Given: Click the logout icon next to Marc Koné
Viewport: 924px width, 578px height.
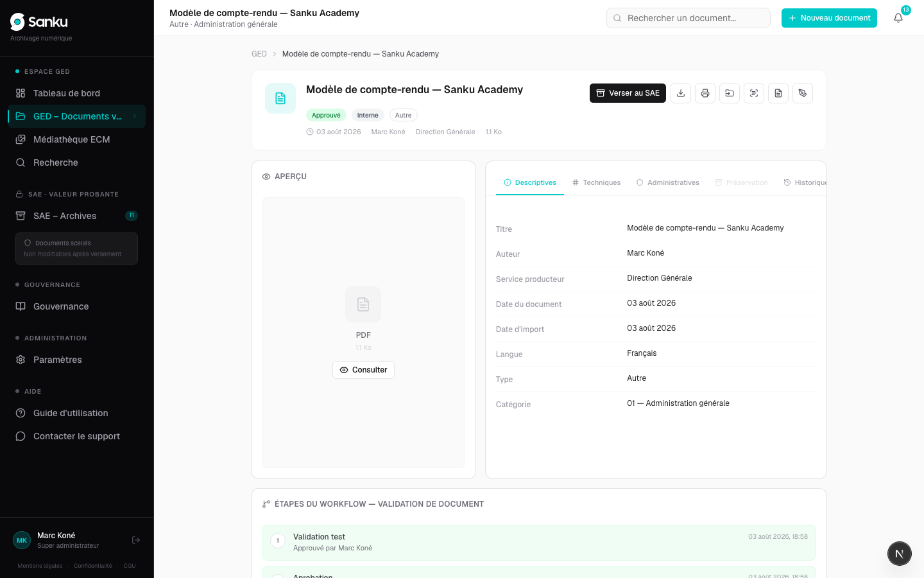Looking at the screenshot, I should pyautogui.click(x=136, y=540).
